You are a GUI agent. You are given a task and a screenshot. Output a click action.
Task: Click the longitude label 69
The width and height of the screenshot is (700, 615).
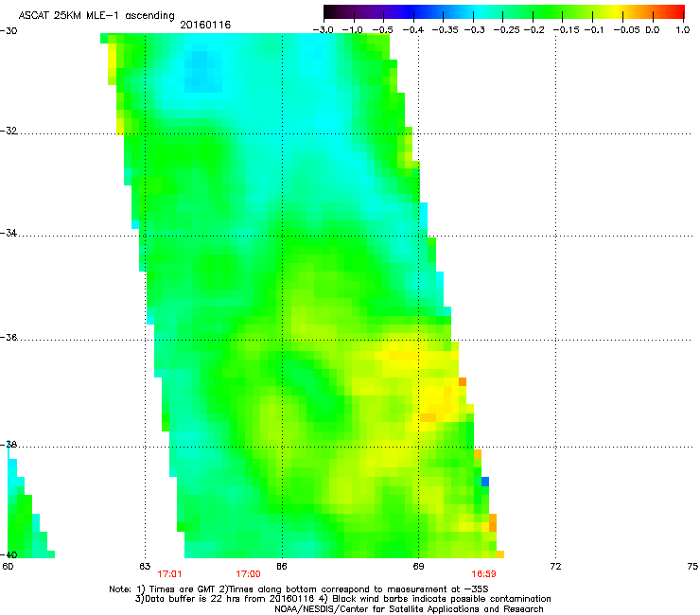[418, 567]
